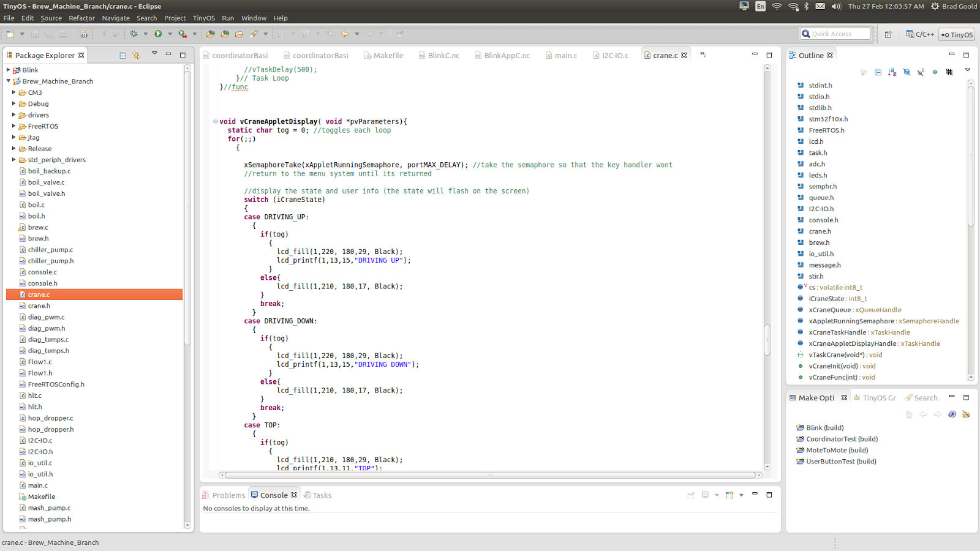Open the TinyOS menu
Screen dimensions: 980x551
(204, 18)
